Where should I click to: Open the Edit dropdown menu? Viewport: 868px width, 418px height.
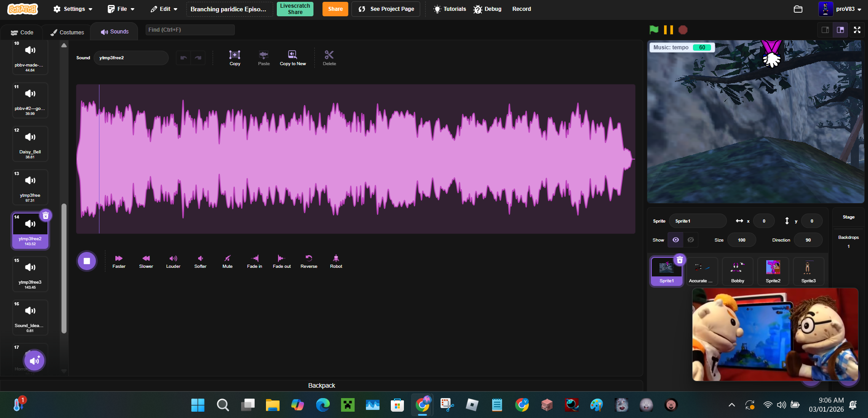pos(164,9)
